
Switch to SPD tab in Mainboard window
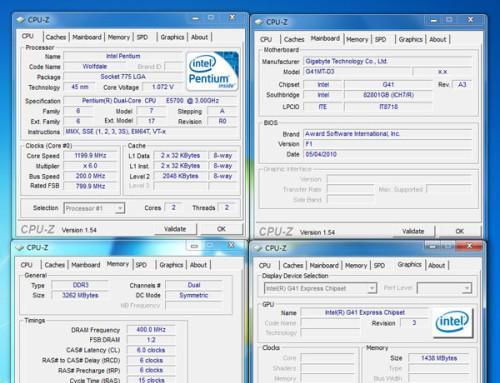pos(380,39)
